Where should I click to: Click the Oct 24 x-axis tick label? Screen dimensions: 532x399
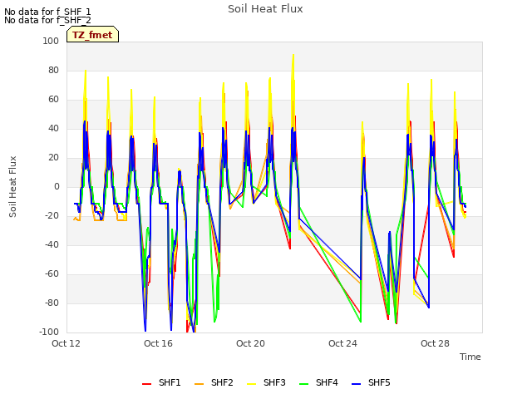(342, 343)
